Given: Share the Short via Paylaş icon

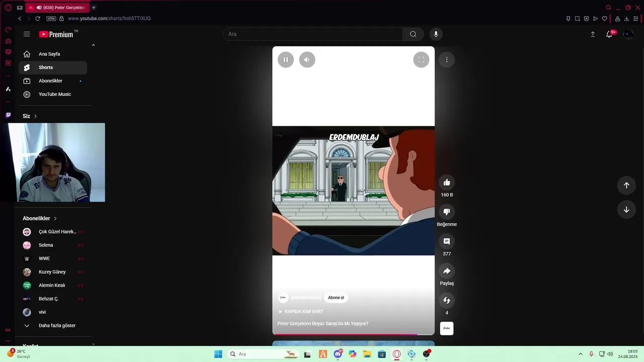Looking at the screenshot, I should tap(447, 271).
